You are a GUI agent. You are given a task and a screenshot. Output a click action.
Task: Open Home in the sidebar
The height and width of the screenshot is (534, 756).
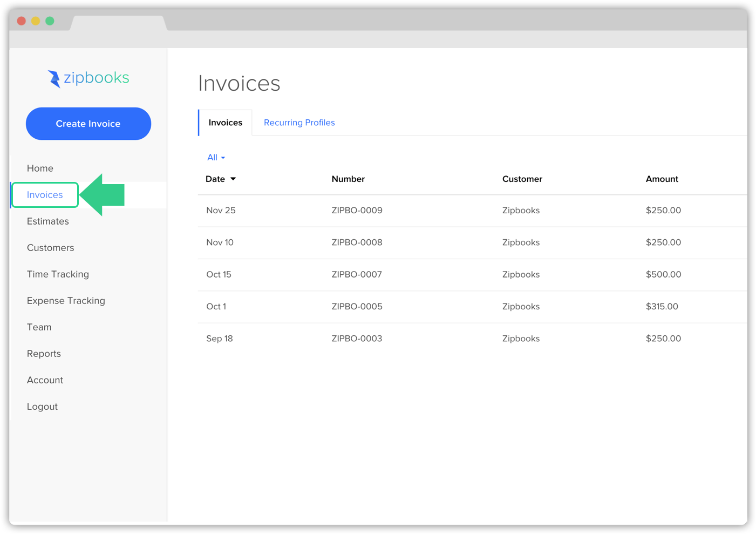40,168
